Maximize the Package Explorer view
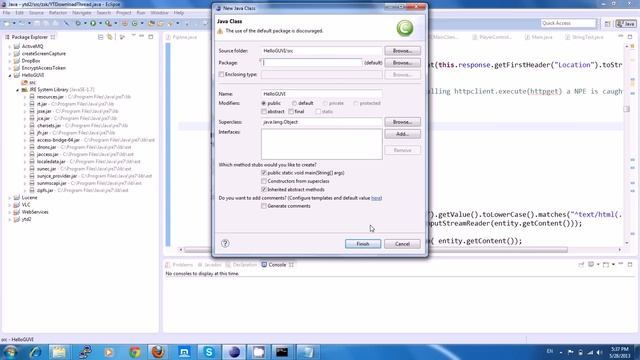640x360 pixels. (151, 37)
